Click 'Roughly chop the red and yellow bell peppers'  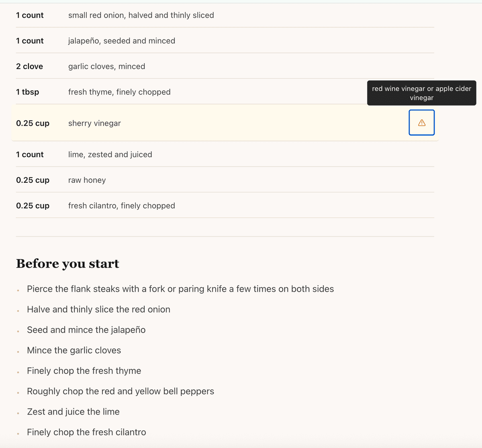click(120, 391)
